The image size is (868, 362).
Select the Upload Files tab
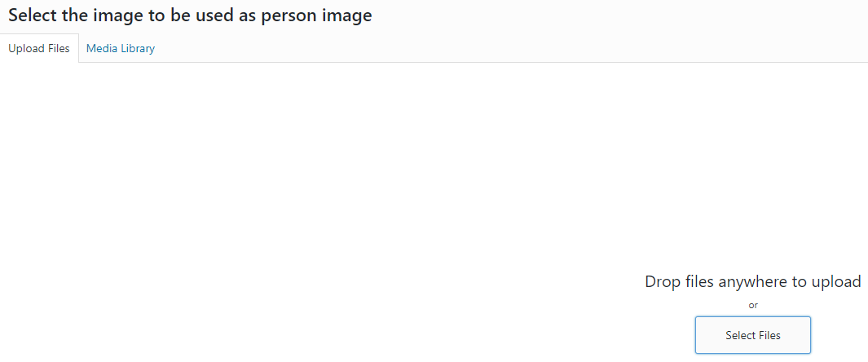39,48
